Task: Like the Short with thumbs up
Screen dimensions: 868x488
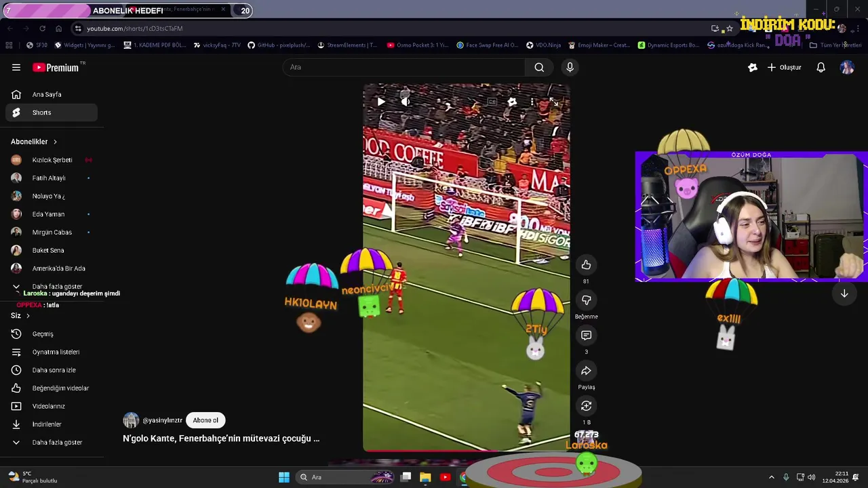Action: click(x=586, y=265)
